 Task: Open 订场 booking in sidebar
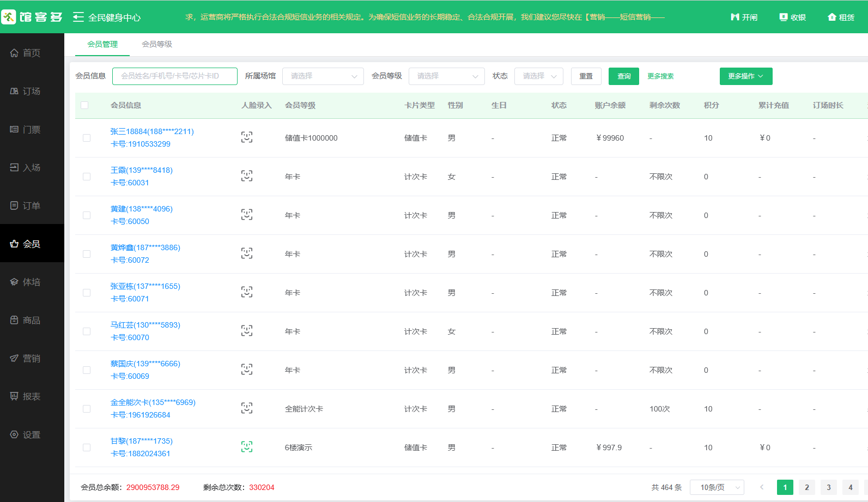pos(32,91)
